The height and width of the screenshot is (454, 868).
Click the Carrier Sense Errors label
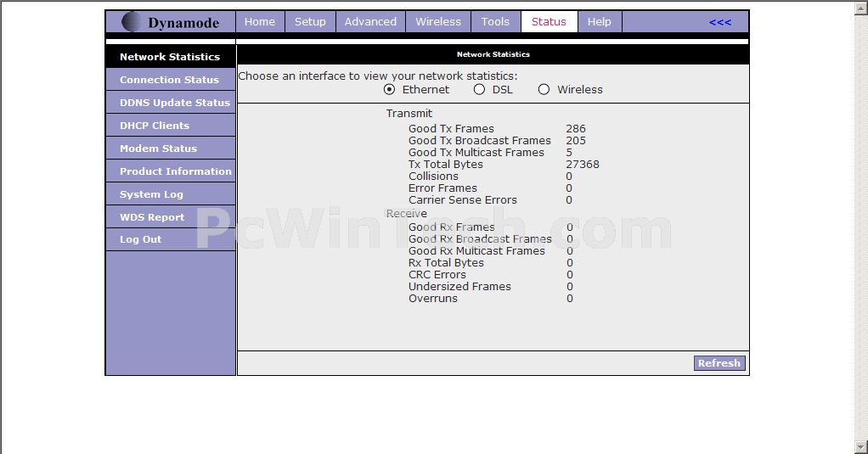coord(463,200)
